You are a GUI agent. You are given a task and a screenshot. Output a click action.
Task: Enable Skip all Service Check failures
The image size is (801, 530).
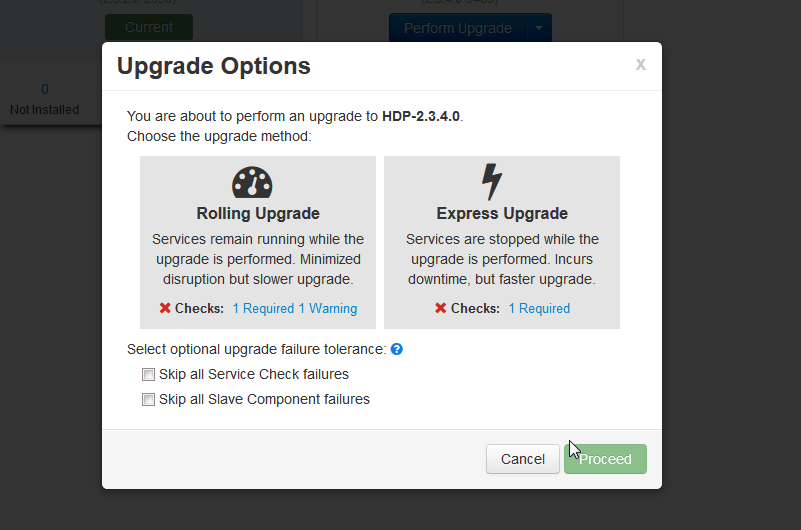[149, 375]
